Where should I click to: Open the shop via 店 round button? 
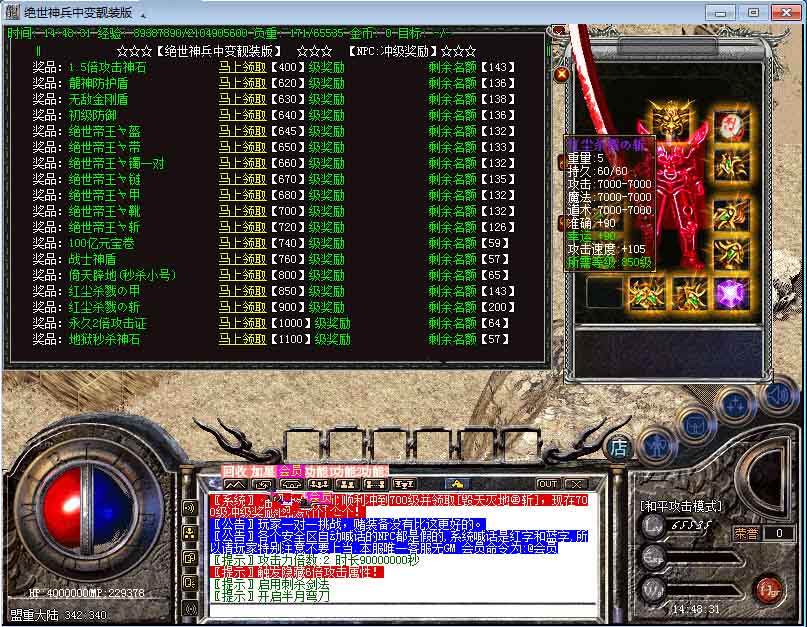(618, 447)
